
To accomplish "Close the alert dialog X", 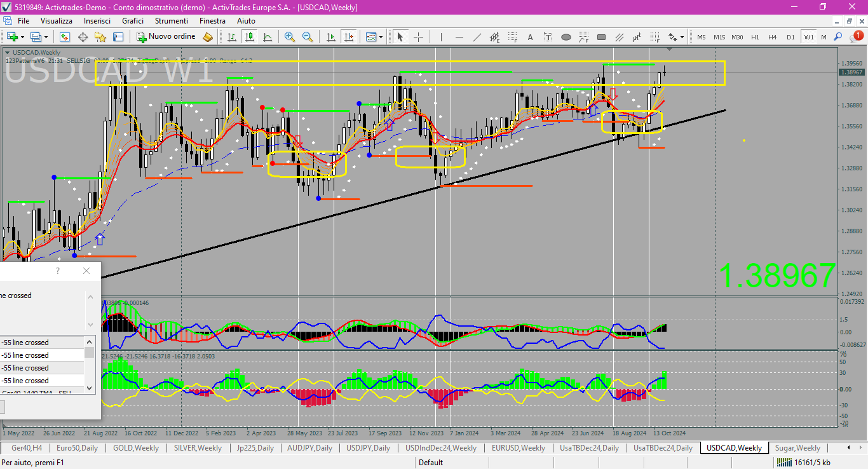I will click(86, 271).
